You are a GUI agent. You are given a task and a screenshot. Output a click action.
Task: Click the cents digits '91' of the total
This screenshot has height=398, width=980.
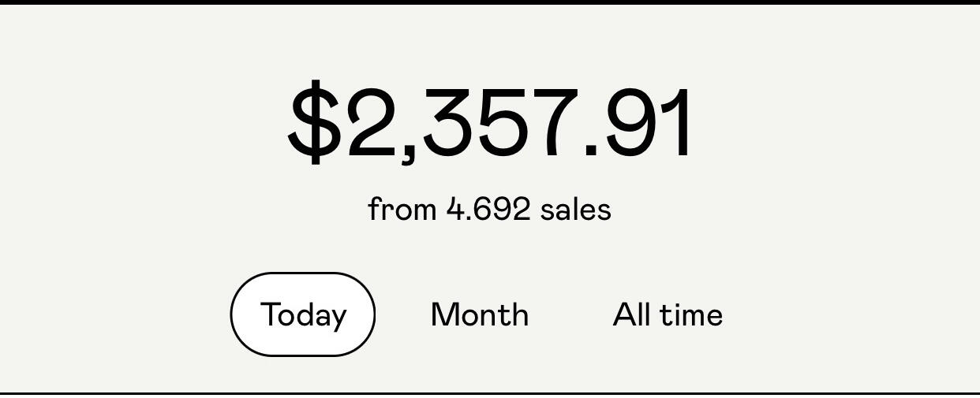coord(649,123)
